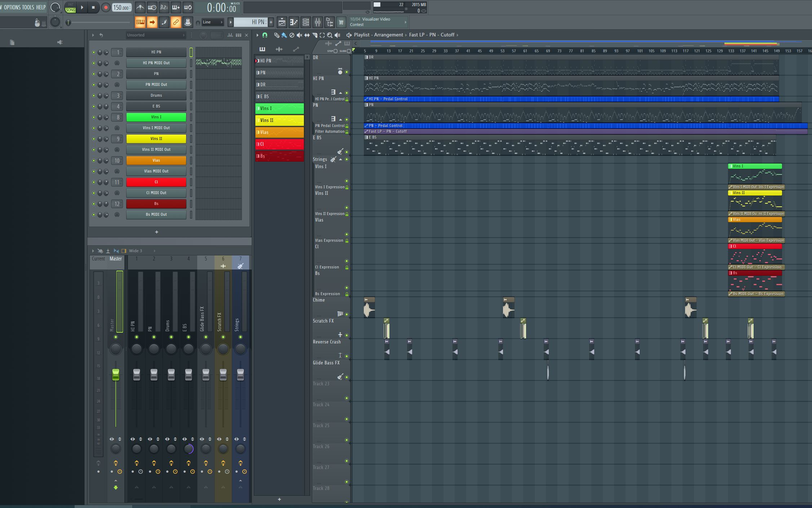812x508 pixels.
Task: Select the Mute tool in playlist toolbar
Action: [299, 35]
